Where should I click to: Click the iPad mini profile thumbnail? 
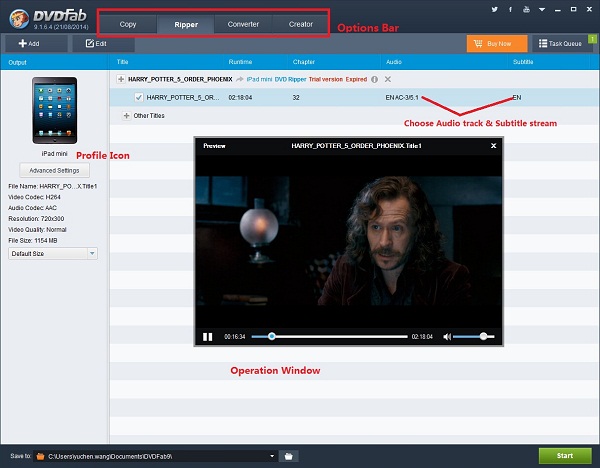55,110
